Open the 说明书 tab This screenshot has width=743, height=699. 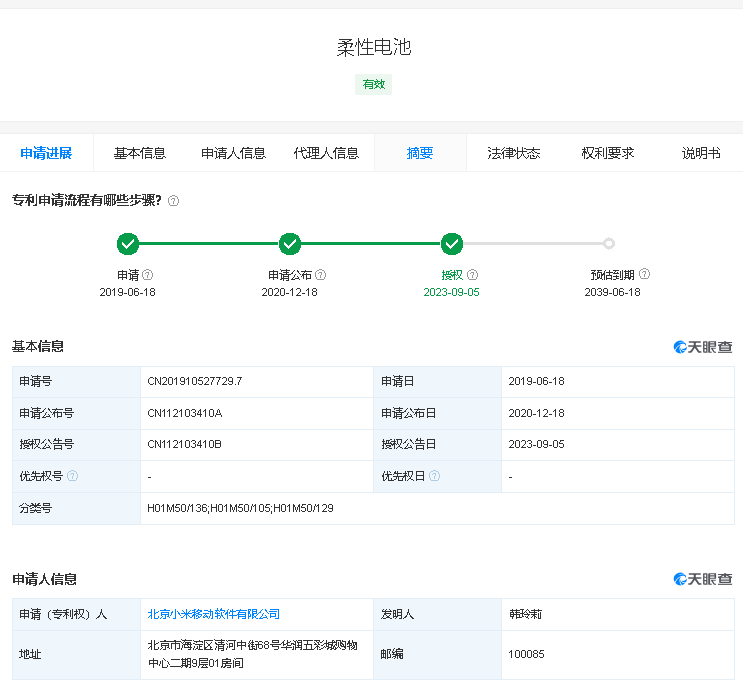[701, 153]
